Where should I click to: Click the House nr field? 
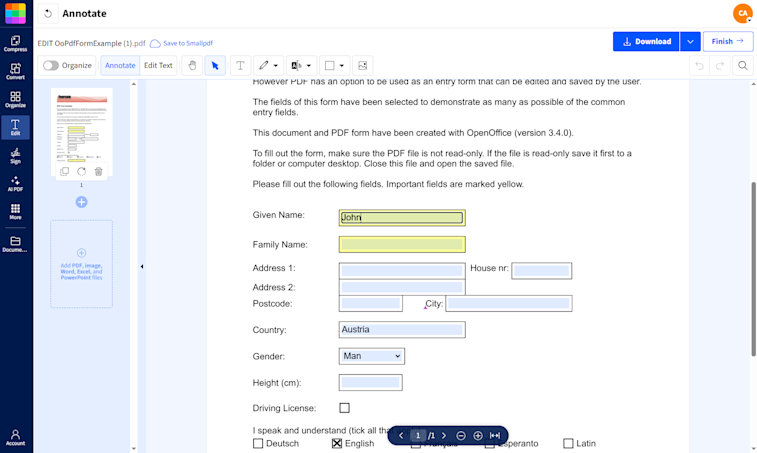[542, 271]
